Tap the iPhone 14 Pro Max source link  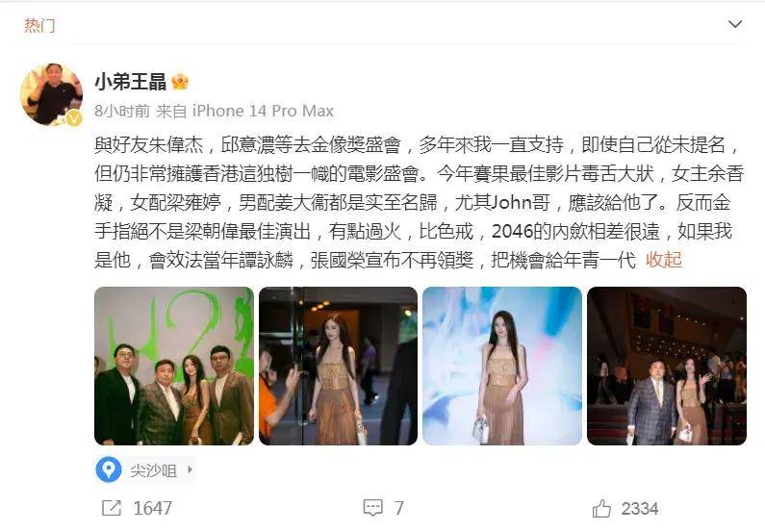click(263, 112)
